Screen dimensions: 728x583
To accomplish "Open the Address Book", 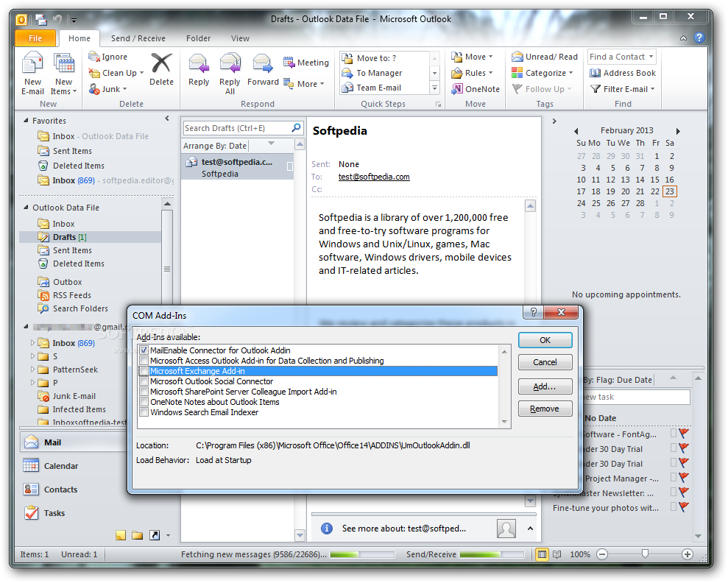I will point(623,73).
